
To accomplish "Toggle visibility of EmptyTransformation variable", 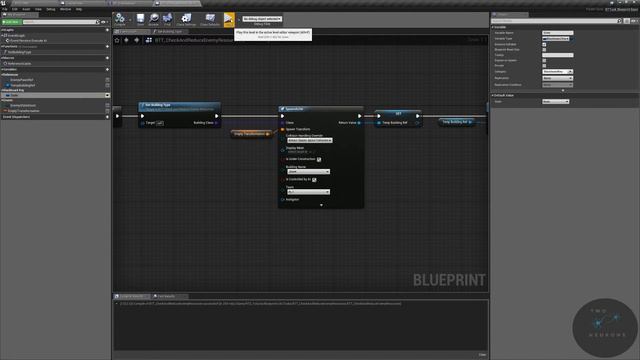I will pos(107,111).
